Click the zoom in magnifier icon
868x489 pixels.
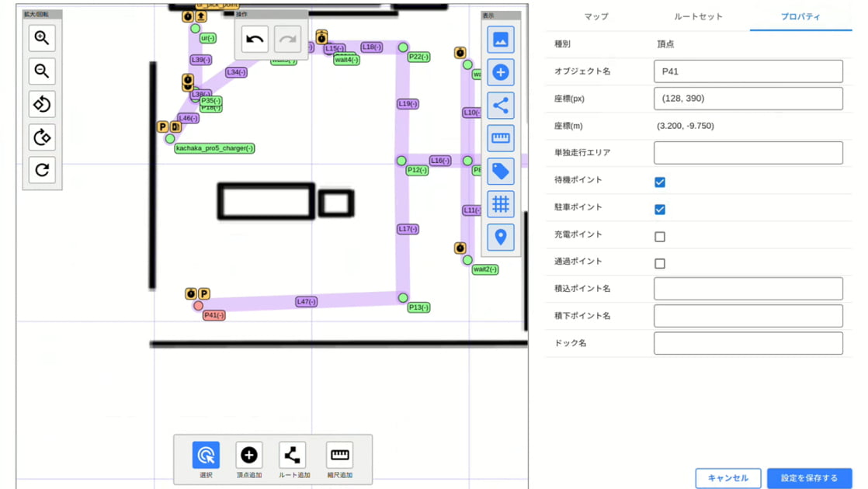42,38
